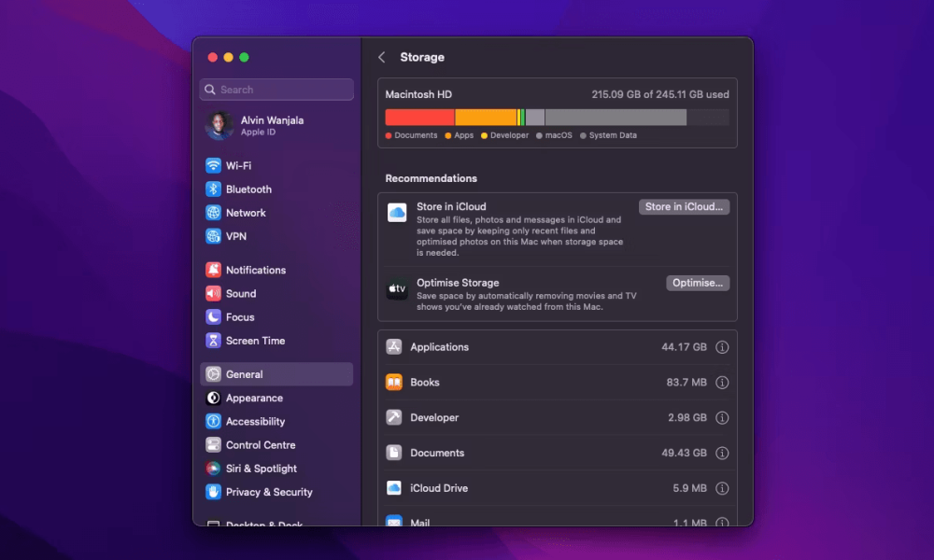The width and height of the screenshot is (934, 560).
Task: Click the orange Apps segment of storage bar
Action: [x=486, y=118]
